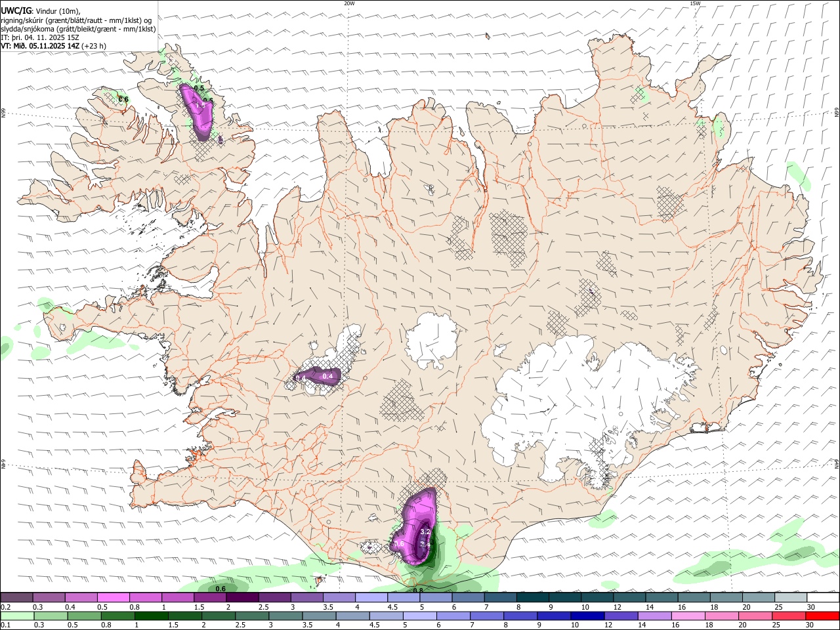Image resolution: width=840 pixels, height=630 pixels.
Task: Click the rain legend label 0.1
Action: (5, 625)
